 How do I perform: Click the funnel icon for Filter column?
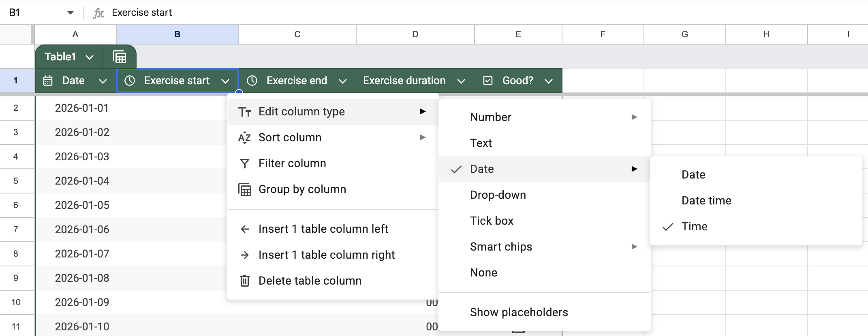click(245, 163)
